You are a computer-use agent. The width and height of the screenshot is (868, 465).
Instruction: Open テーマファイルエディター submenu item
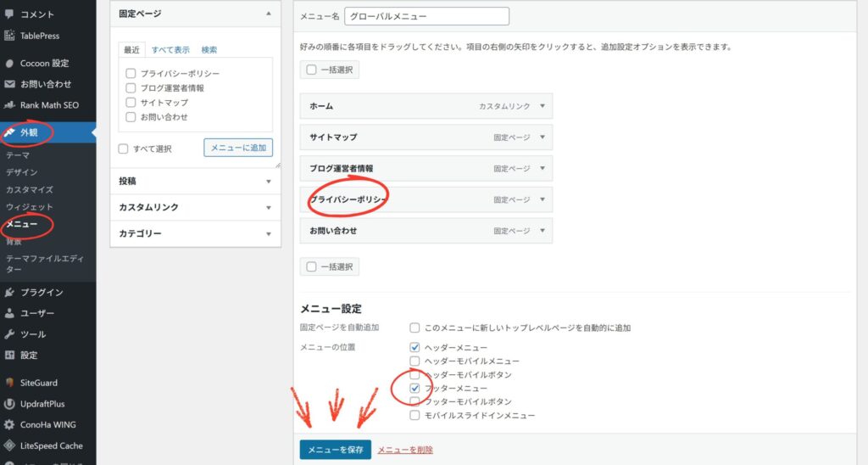(x=44, y=264)
